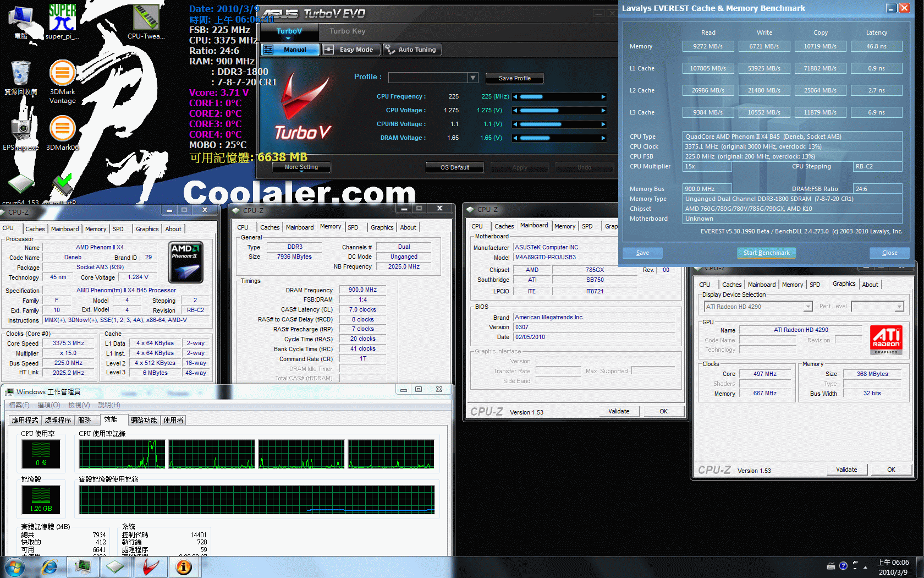Open the CPU-Tweaker desktop icon
Viewport: 924px width, 578px height.
(x=146, y=21)
